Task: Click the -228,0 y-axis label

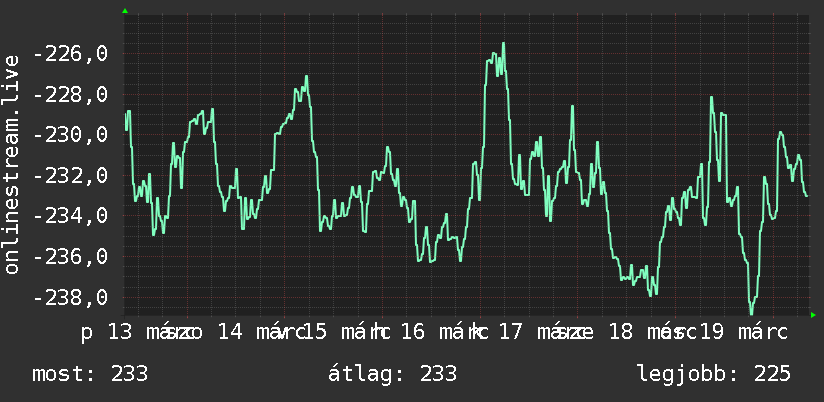Action: click(71, 95)
